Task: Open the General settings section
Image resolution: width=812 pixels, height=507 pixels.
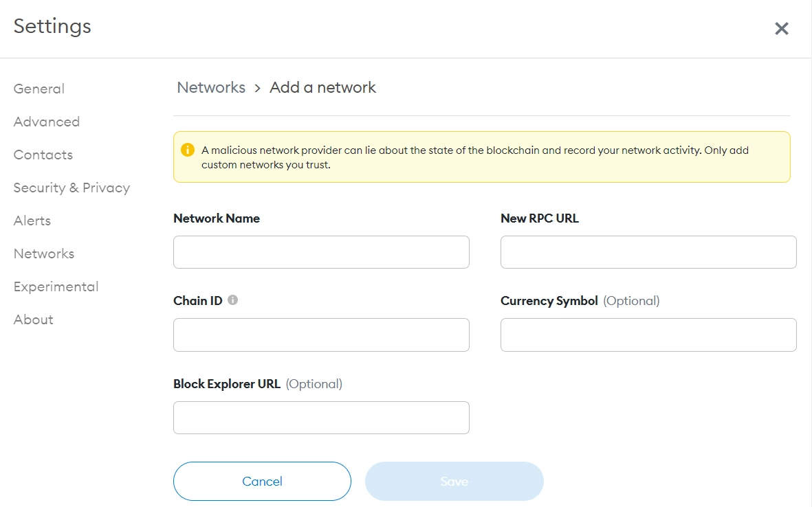Action: 39,89
